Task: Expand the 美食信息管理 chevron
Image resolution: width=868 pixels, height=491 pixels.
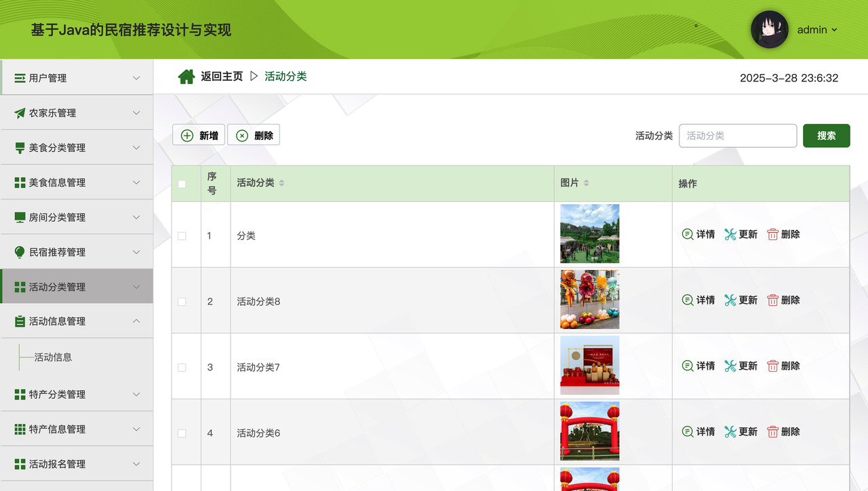Action: coord(136,182)
